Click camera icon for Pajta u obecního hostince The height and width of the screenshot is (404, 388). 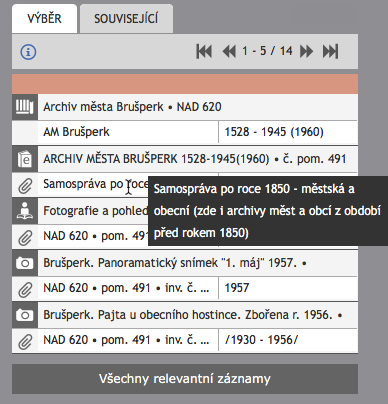25,315
